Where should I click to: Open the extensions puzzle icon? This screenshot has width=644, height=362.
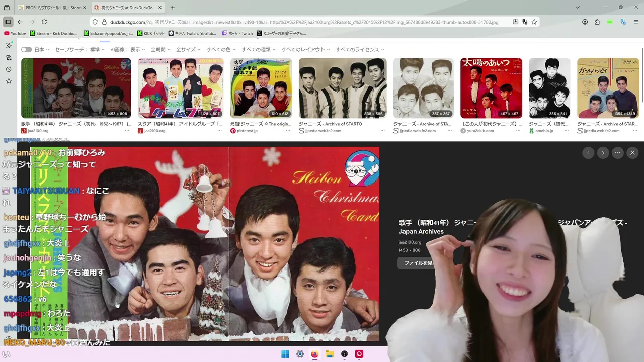597,22
